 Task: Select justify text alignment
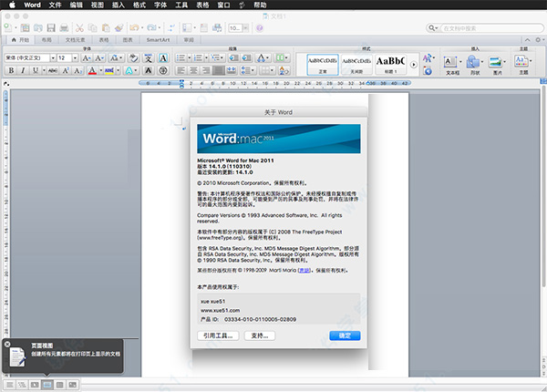(219, 70)
